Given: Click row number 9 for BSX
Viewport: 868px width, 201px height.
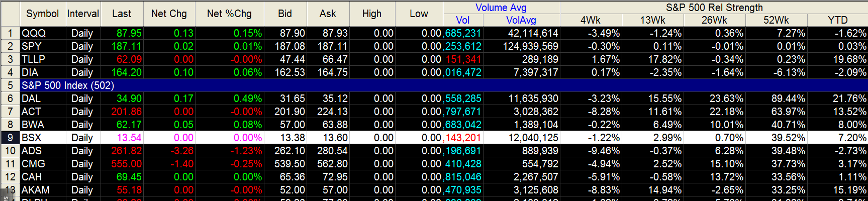Looking at the screenshot, I should point(10,138).
